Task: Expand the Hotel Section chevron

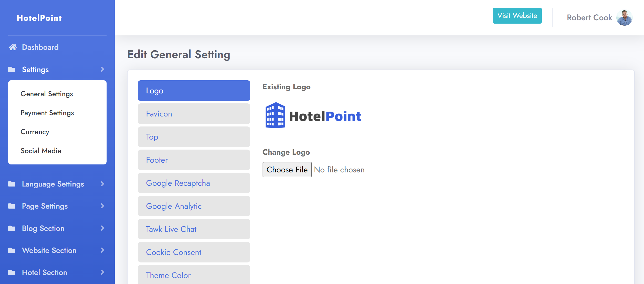Action: (102, 272)
